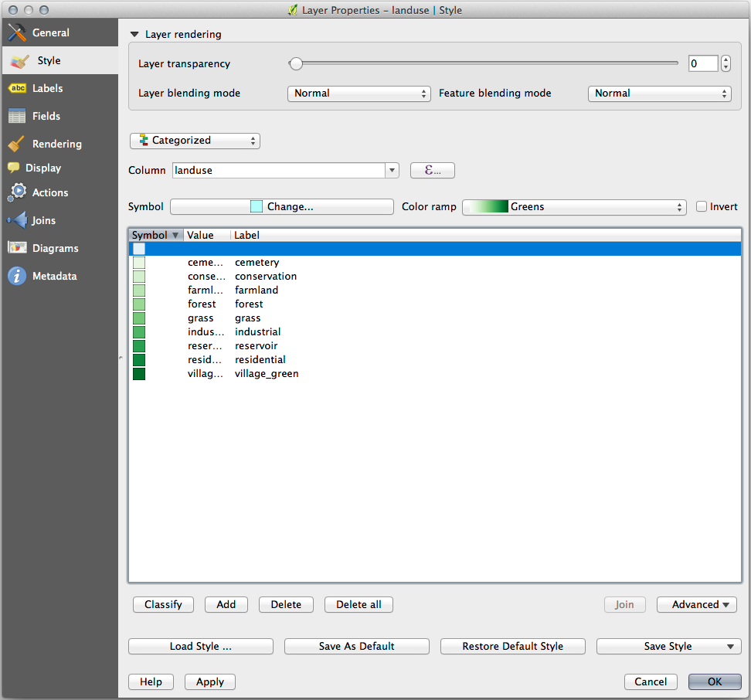
Task: Open Actions using the gear icon
Action: [17, 192]
